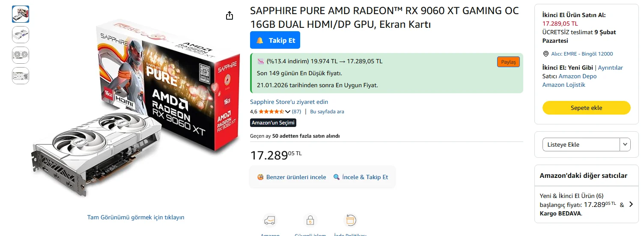Add item with Sepete ekle button
Image resolution: width=644 pixels, height=236 pixels.
586,108
